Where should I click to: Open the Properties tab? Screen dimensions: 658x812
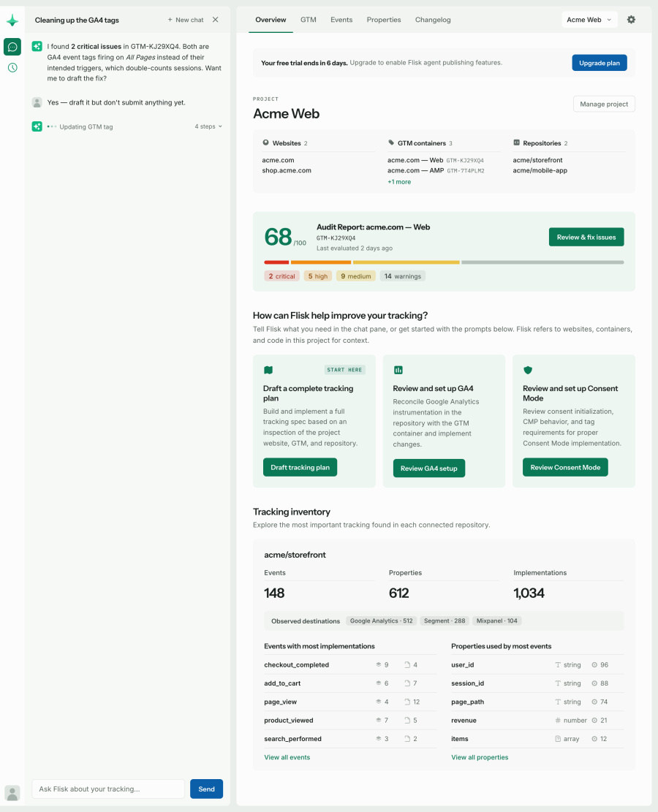[384, 20]
